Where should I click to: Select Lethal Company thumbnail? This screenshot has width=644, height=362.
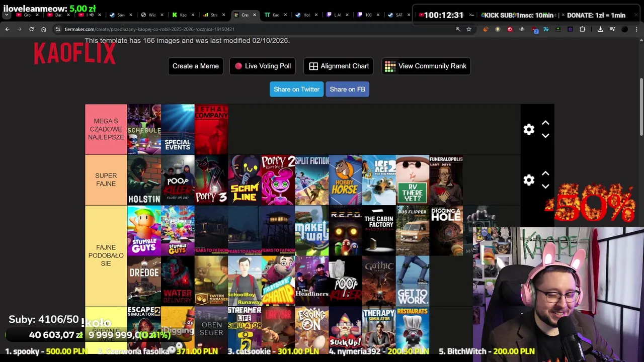point(211,129)
